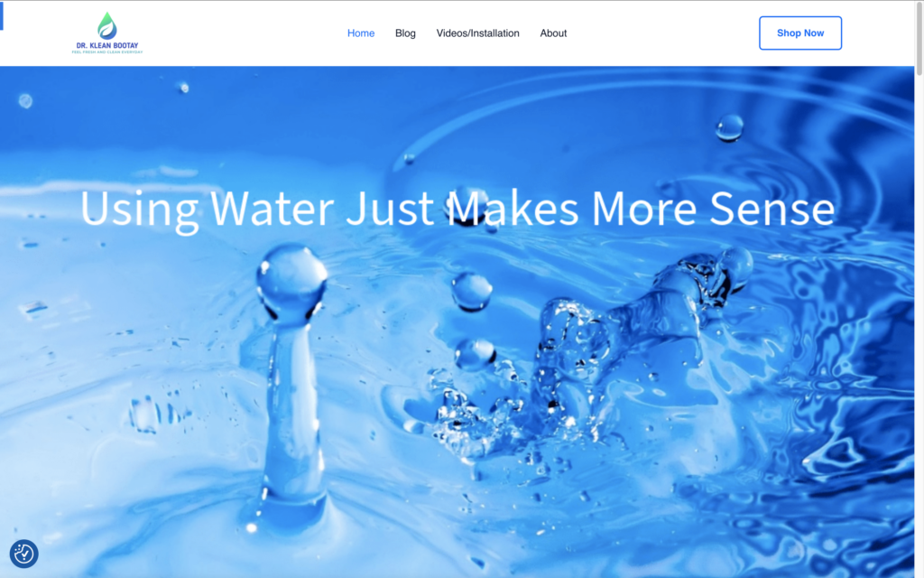The width and height of the screenshot is (924, 578).
Task: Click the word 'Water' in the hero heading
Action: point(272,209)
